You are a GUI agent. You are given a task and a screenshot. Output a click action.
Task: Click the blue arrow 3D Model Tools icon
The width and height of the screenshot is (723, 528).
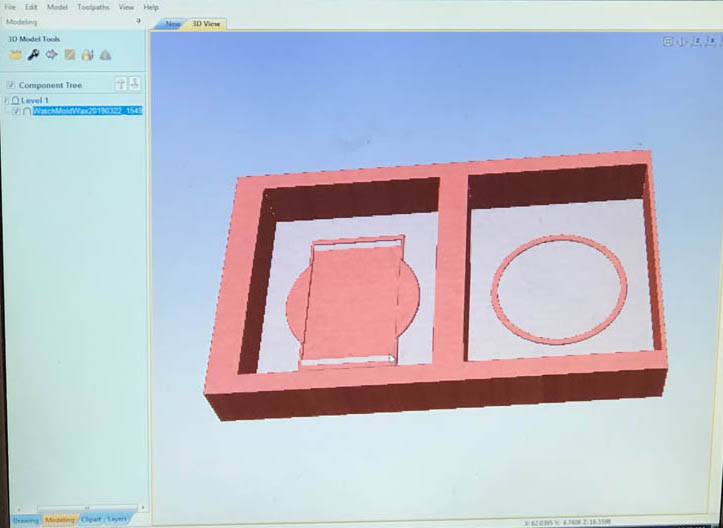(51, 55)
